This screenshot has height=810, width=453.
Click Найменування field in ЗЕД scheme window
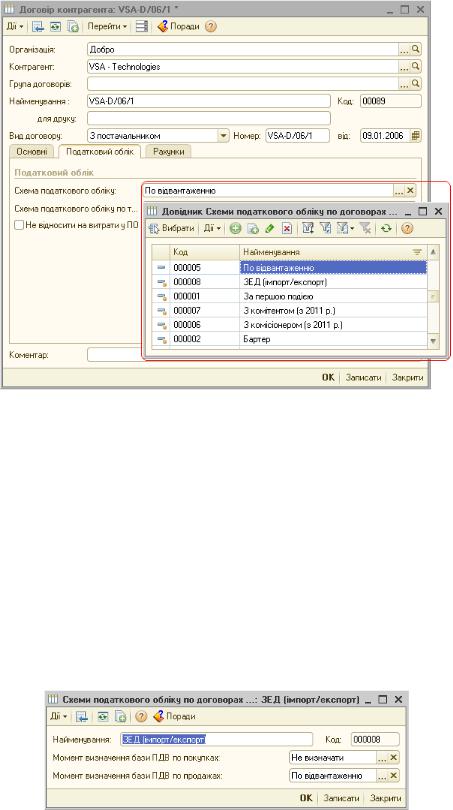pos(216,739)
